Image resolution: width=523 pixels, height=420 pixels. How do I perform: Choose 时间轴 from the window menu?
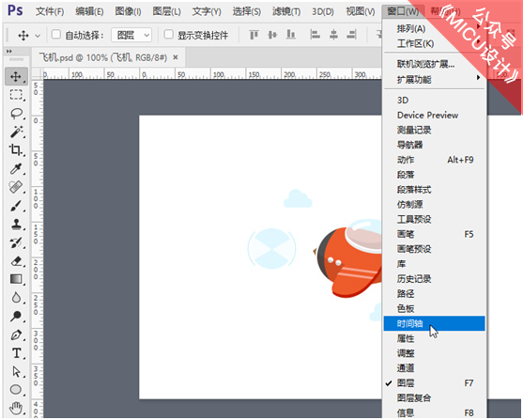(x=434, y=323)
